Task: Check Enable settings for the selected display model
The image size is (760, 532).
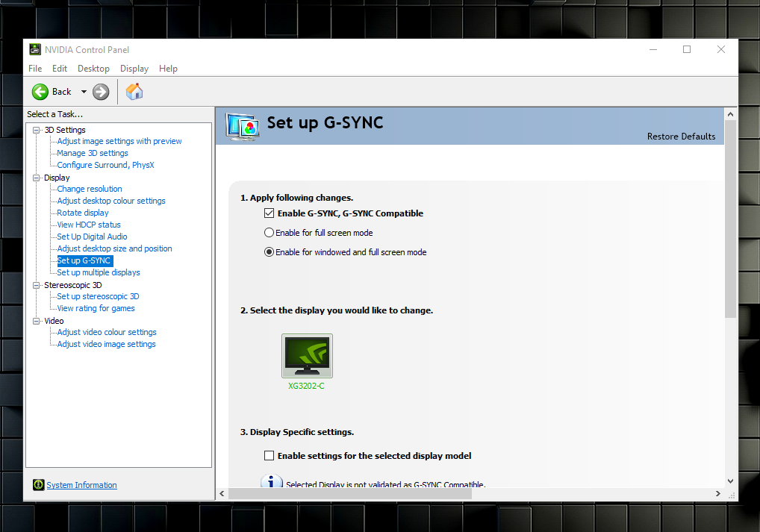Action: coord(269,455)
